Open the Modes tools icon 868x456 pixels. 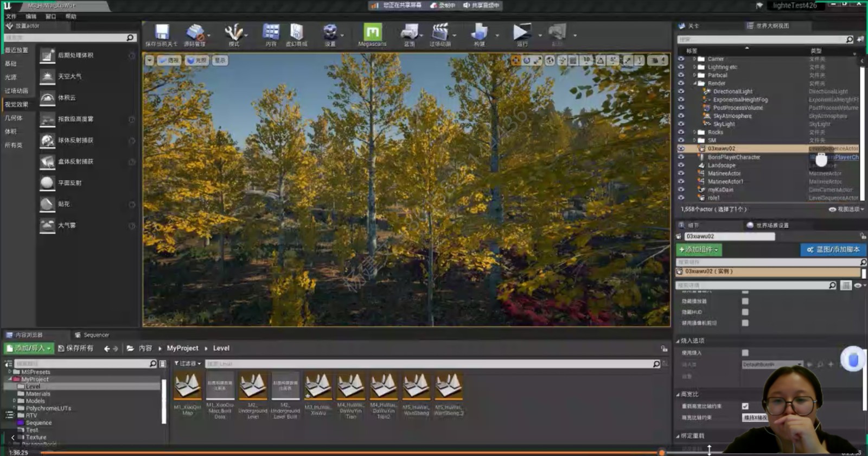pos(234,33)
